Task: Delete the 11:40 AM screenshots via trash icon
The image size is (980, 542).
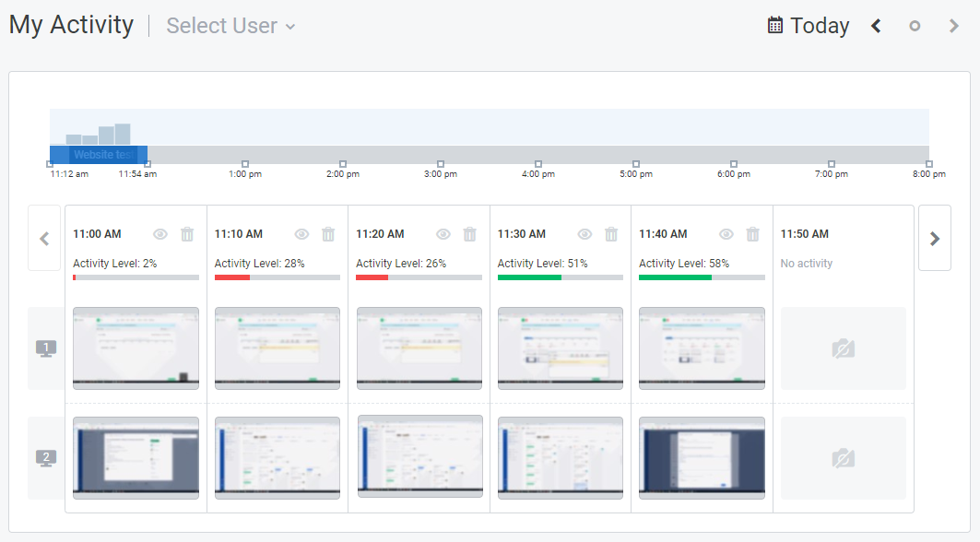Action: [752, 234]
